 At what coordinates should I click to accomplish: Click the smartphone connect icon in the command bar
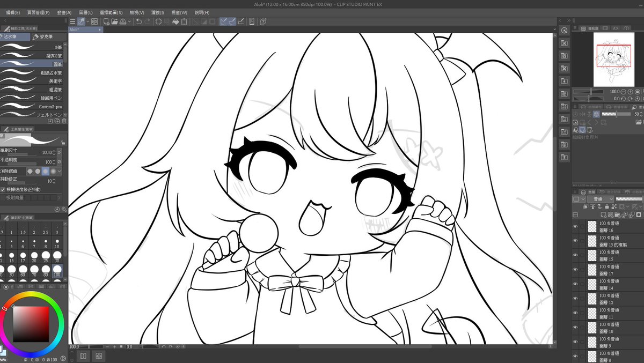[x=252, y=21]
